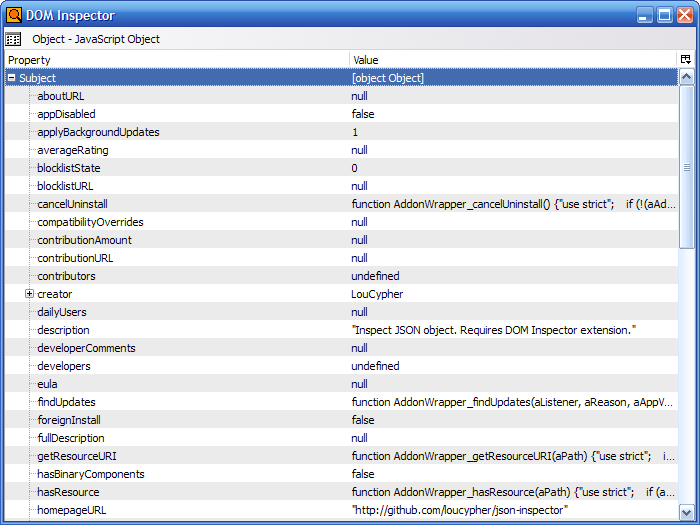The width and height of the screenshot is (700, 525).
Task: Open the Object - JavaScript Object viewer title
Action: [96, 39]
